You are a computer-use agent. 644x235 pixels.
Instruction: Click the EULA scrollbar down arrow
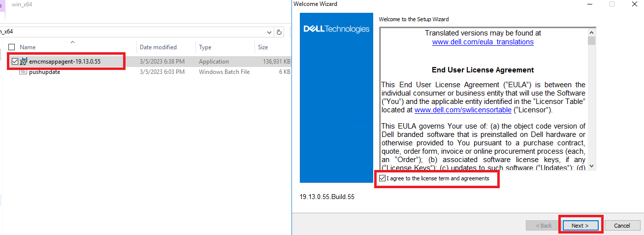coord(591,166)
